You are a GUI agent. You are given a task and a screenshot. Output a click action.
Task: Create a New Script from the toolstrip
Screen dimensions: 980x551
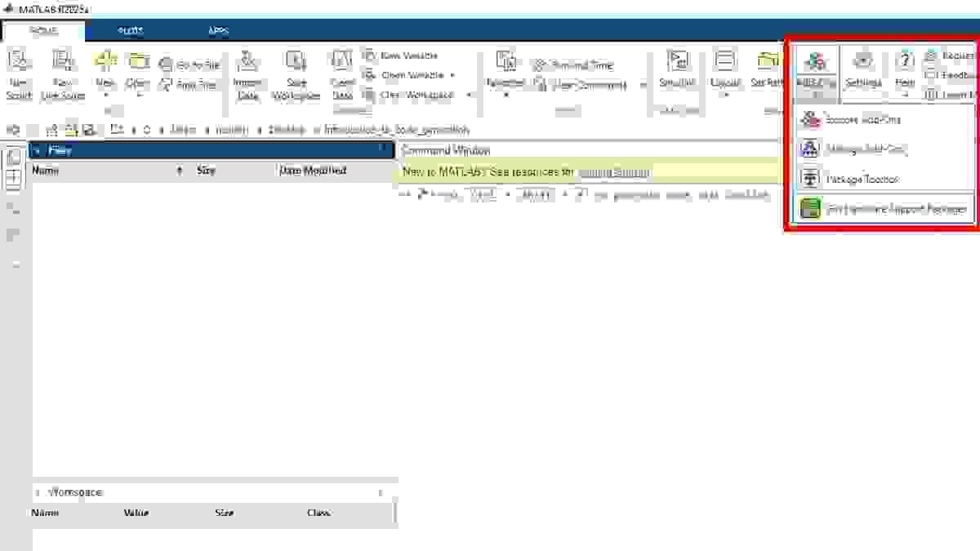pyautogui.click(x=19, y=73)
